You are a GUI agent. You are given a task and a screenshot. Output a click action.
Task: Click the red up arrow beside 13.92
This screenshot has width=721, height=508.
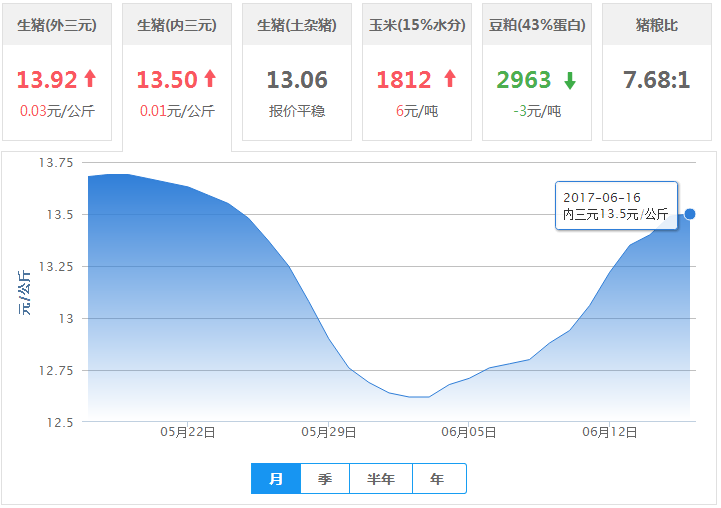click(x=90, y=80)
